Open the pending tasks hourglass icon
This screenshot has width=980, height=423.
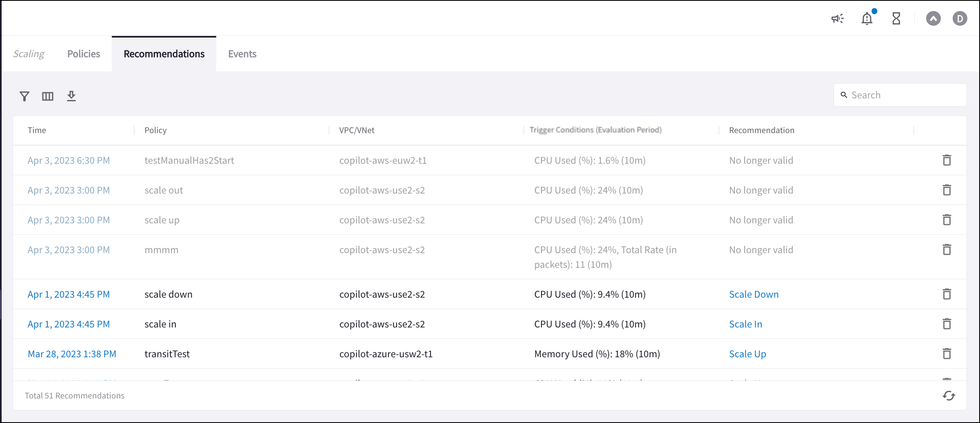tap(896, 18)
